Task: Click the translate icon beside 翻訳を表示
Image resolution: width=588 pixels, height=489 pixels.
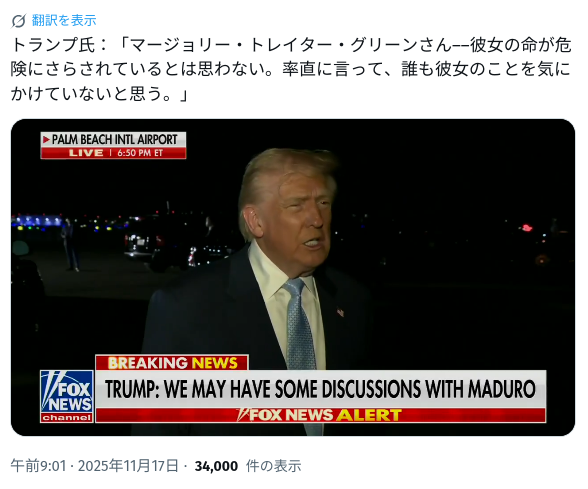Action: (x=18, y=21)
